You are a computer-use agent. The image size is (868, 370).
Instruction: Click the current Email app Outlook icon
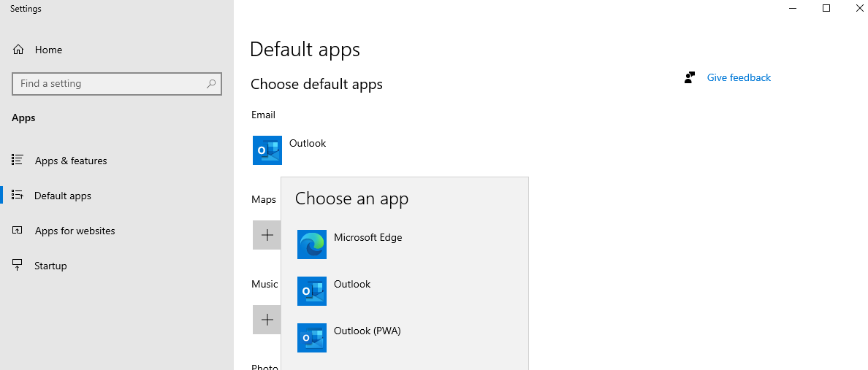(x=267, y=150)
